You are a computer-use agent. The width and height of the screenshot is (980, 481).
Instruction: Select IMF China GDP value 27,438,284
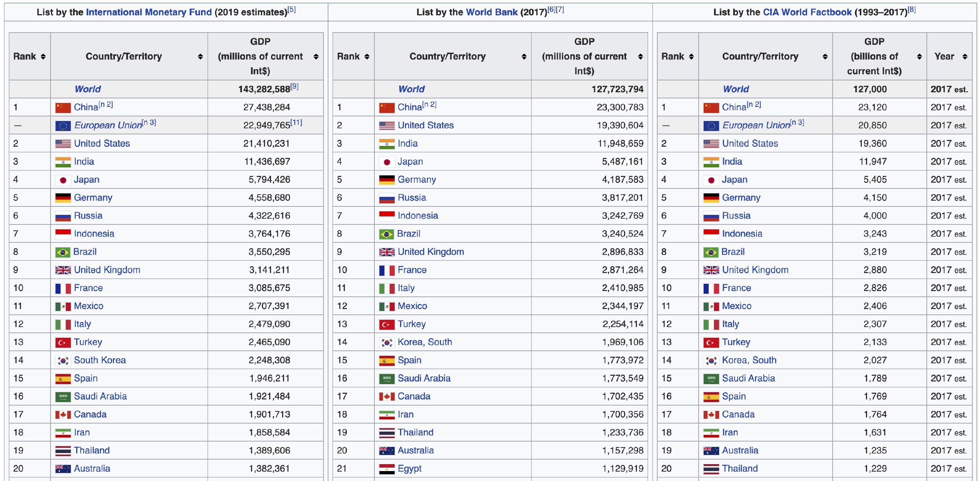coord(266,108)
